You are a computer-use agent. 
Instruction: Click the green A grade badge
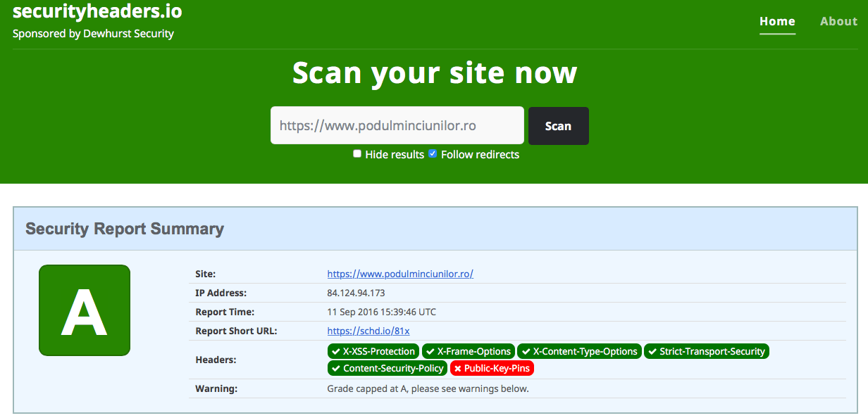(85, 310)
